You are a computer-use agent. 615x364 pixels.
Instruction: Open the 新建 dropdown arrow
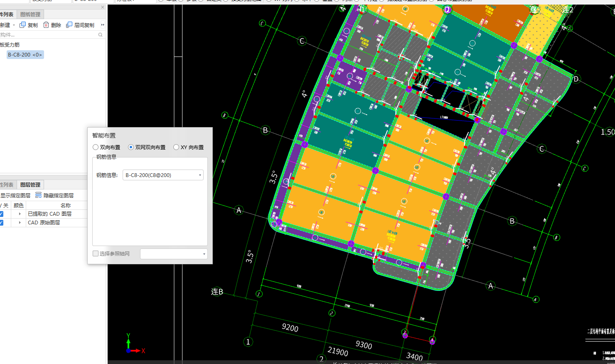[x=14, y=25]
